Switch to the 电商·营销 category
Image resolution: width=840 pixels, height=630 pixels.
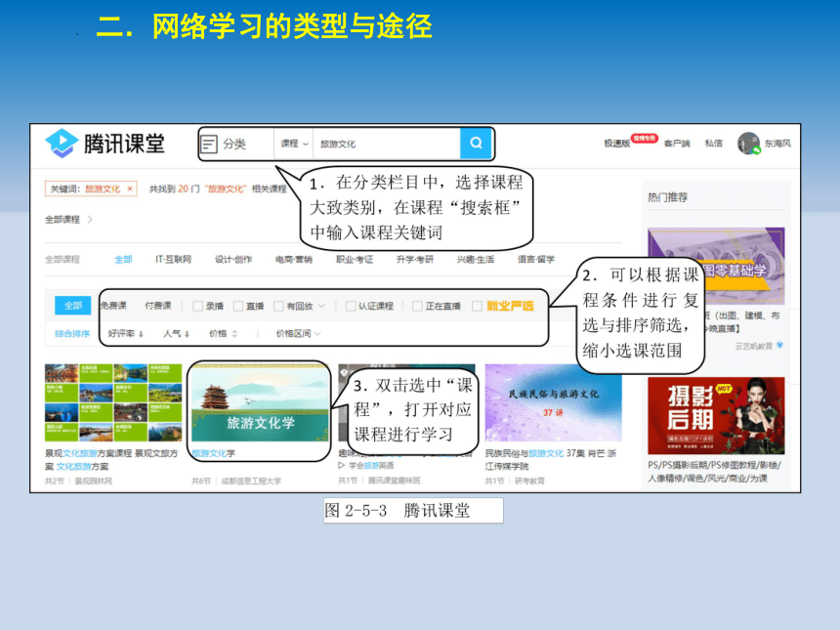(x=294, y=259)
